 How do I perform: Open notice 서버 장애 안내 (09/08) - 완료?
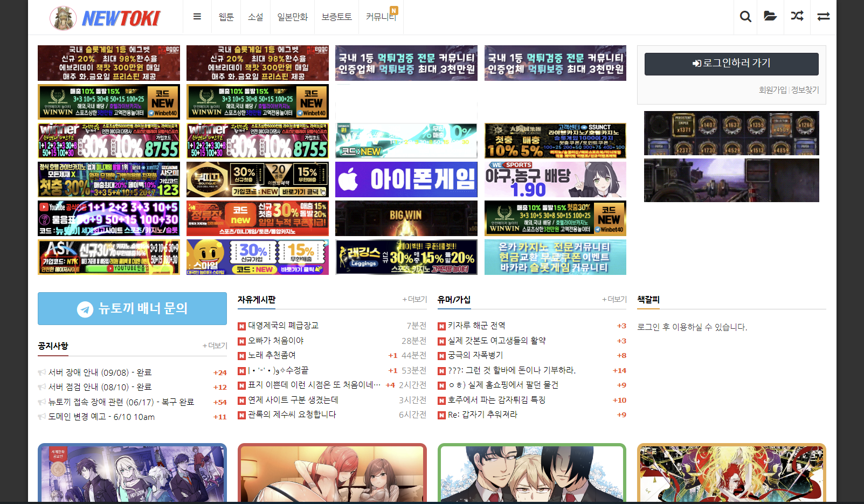[x=100, y=372]
